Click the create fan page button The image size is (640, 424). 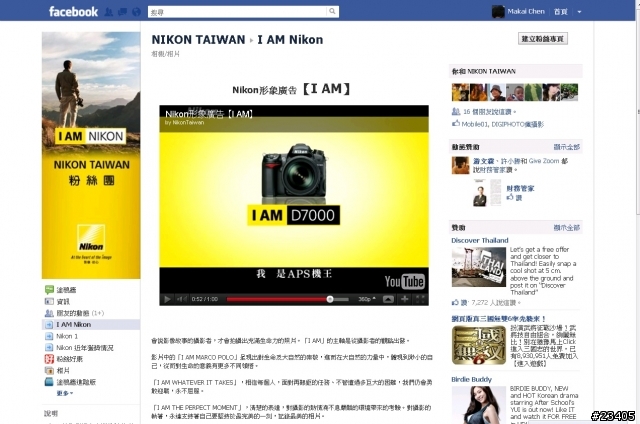pos(542,39)
